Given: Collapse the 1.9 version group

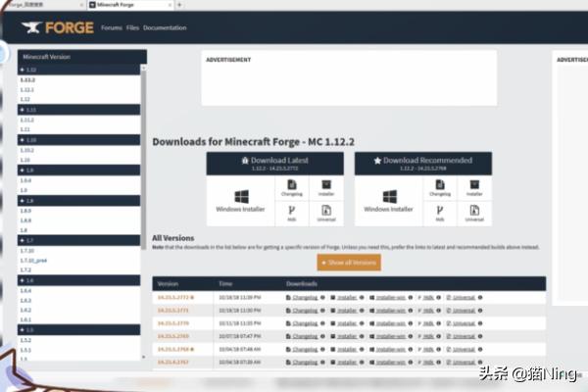Looking at the screenshot, I should click(78, 171).
